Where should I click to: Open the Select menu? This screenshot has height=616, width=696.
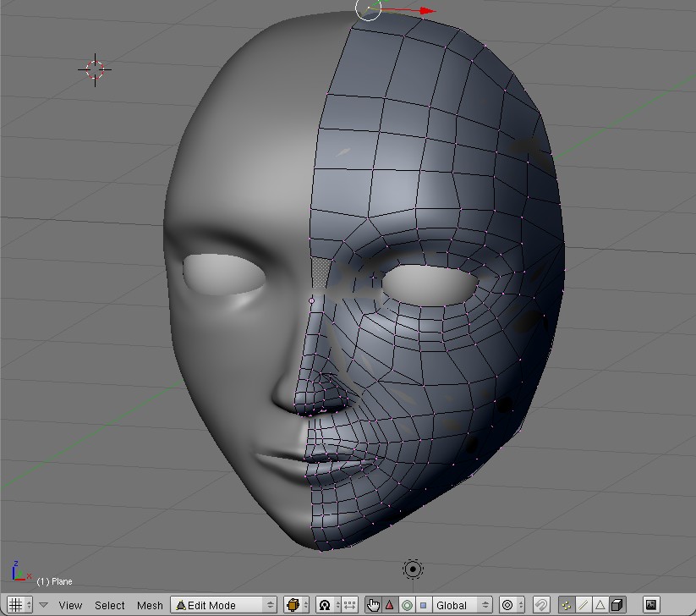[x=110, y=605]
